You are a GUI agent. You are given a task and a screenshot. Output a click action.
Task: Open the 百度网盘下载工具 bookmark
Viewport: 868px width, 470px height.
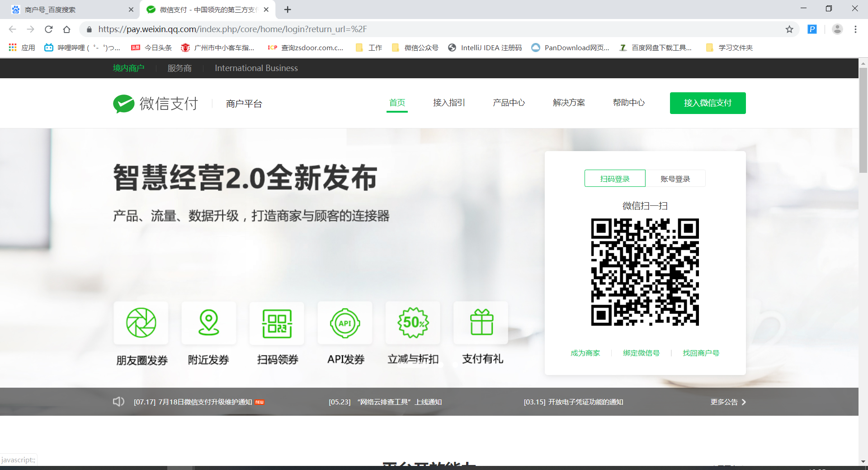(656, 47)
